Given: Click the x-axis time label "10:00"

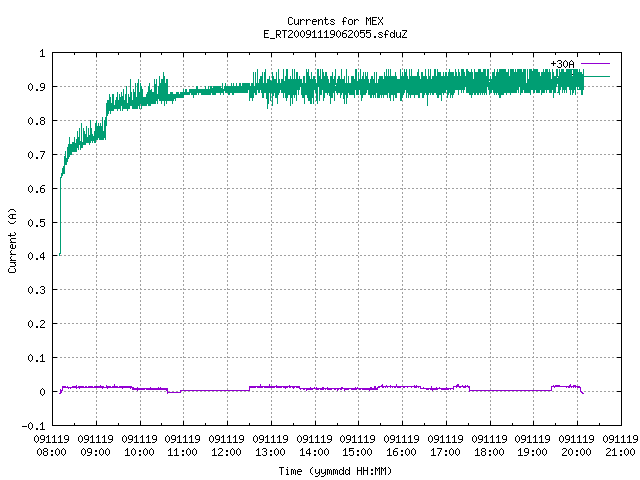Looking at the screenshot, I should coord(140,452).
